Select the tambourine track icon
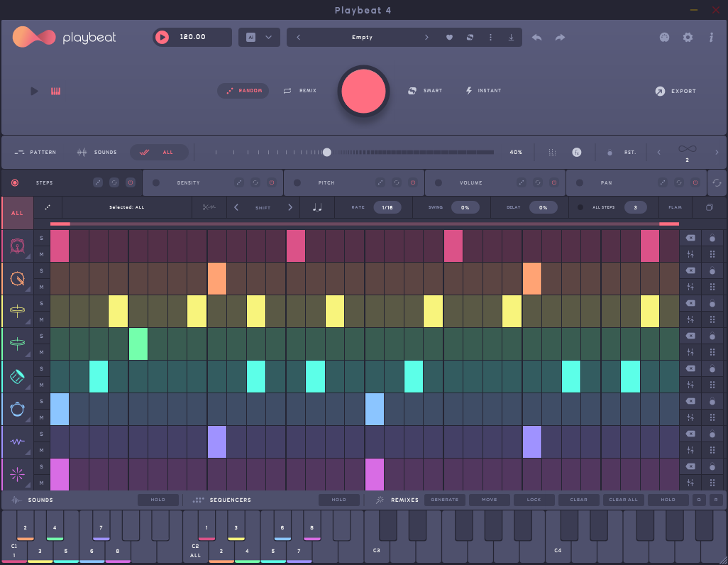The width and height of the screenshot is (728, 565). coord(17,410)
